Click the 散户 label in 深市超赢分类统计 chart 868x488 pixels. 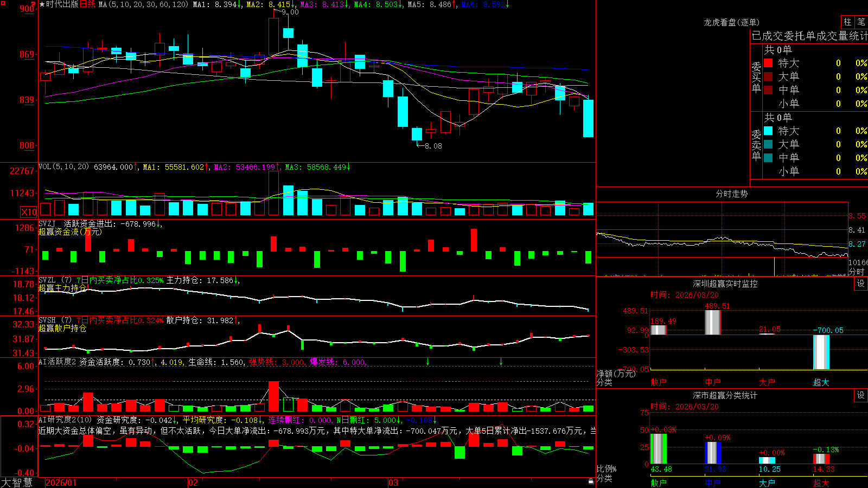click(658, 483)
